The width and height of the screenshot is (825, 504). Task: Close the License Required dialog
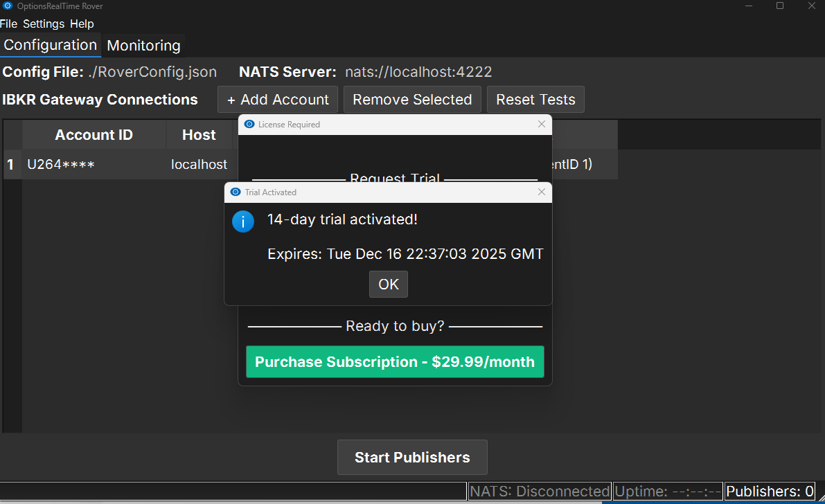[x=542, y=125]
